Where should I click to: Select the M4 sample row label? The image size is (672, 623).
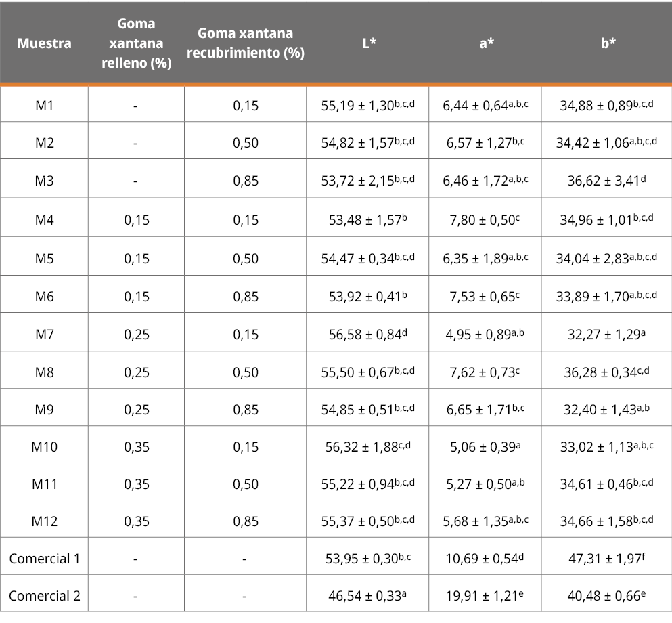click(x=45, y=219)
